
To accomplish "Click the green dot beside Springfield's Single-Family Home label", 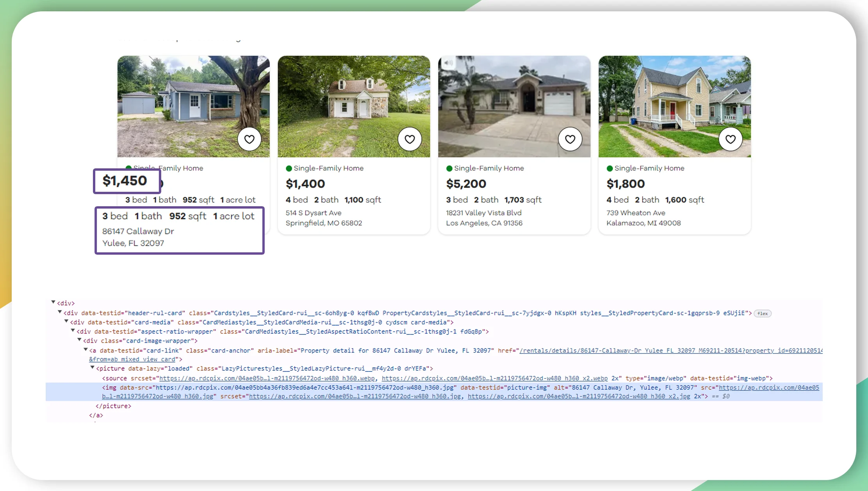I will [289, 168].
